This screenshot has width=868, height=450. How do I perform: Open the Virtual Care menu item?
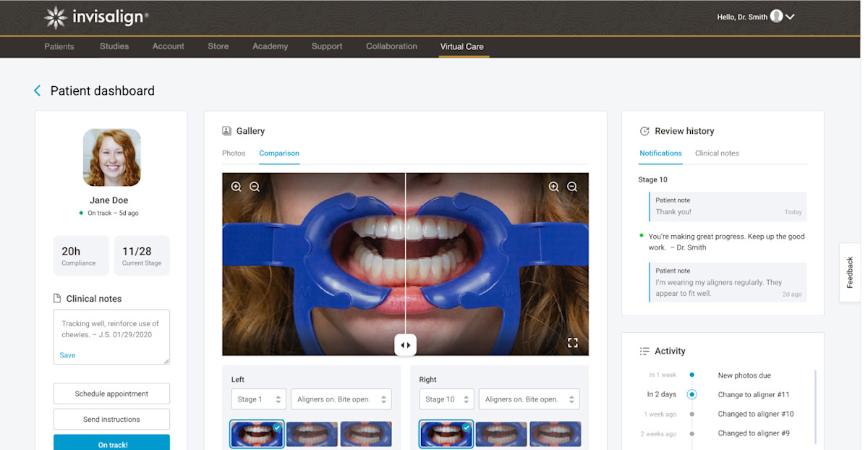(x=462, y=46)
